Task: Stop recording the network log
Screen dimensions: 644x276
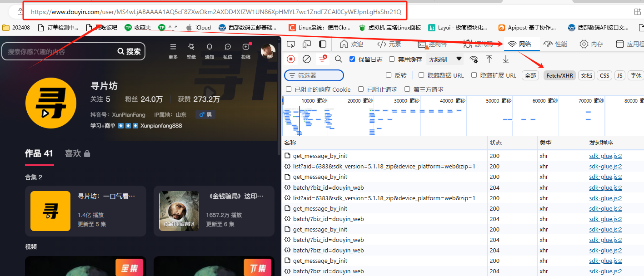Action: [291, 59]
